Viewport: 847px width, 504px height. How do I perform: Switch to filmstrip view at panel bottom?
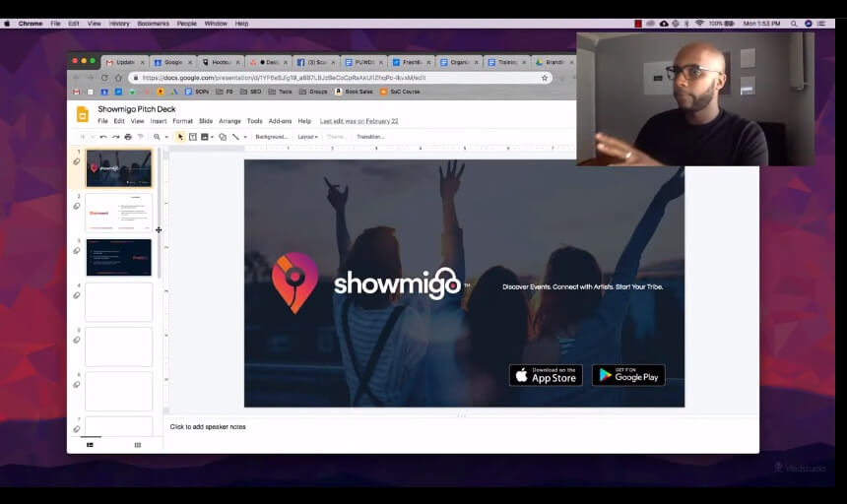(91, 445)
